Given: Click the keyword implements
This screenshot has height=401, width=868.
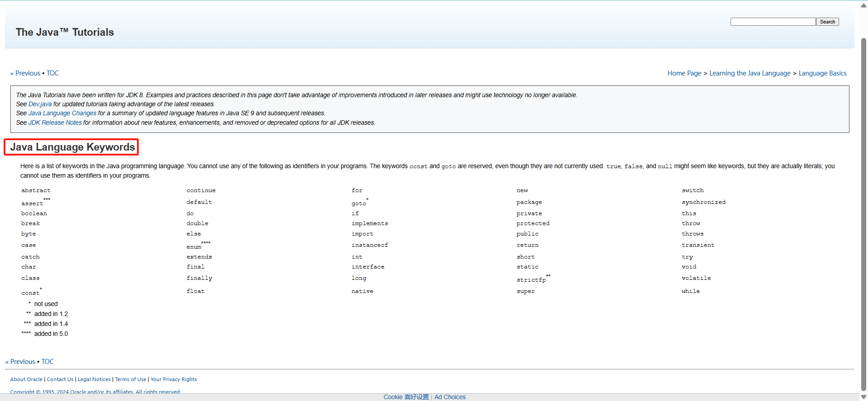Looking at the screenshot, I should 370,223.
